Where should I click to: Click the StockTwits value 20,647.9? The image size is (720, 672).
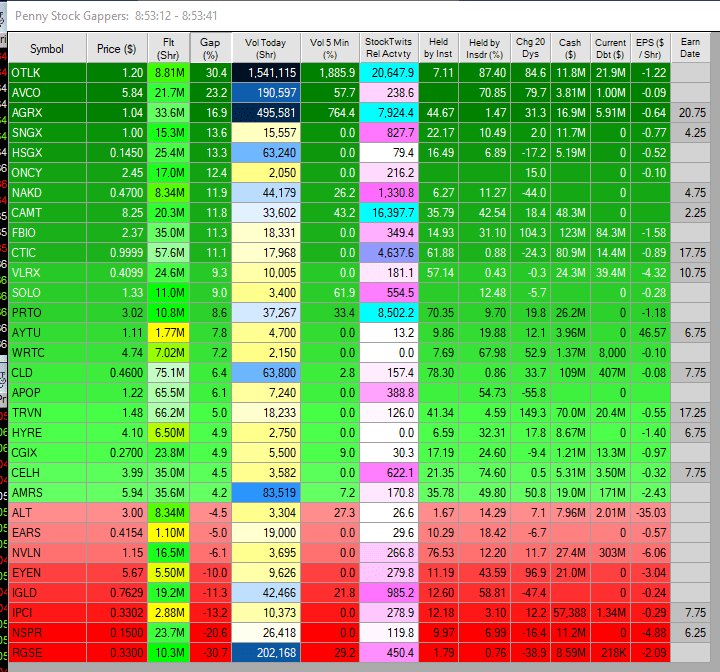388,73
